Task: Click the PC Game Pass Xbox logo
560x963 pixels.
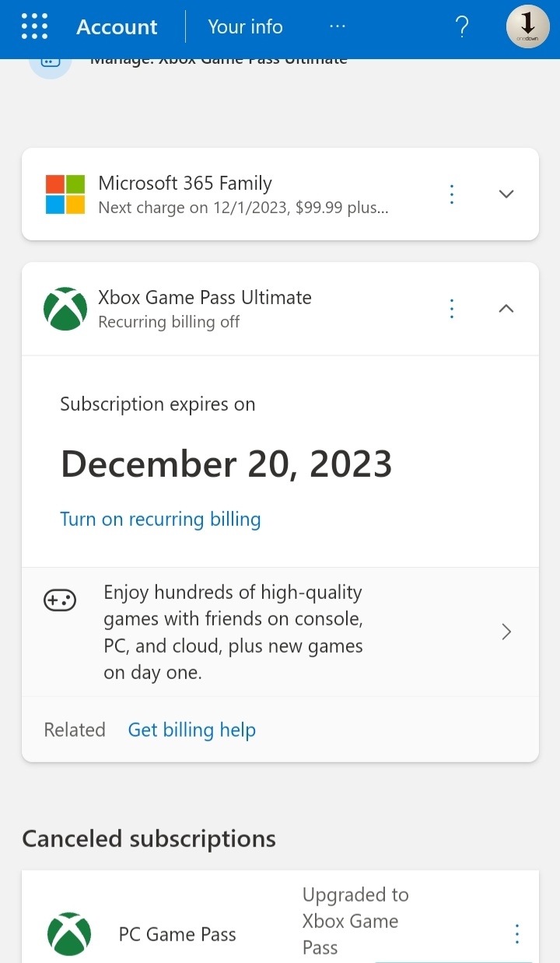Action: [x=69, y=934]
